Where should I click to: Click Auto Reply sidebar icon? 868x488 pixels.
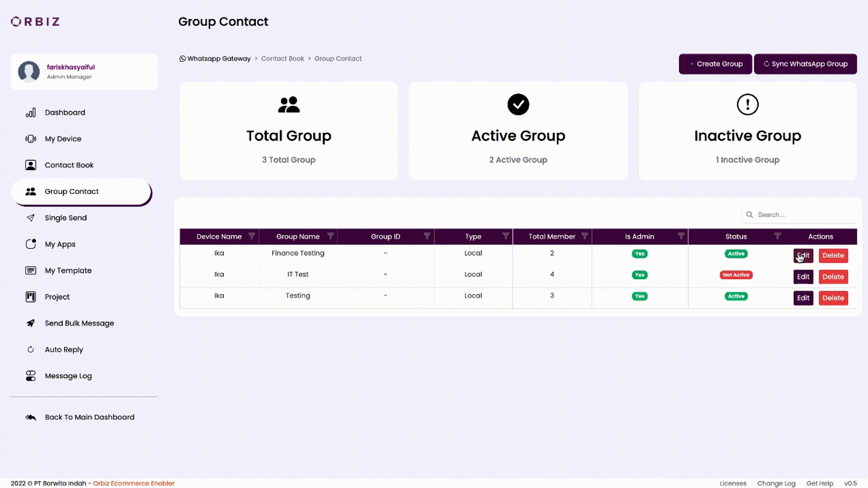click(x=31, y=349)
